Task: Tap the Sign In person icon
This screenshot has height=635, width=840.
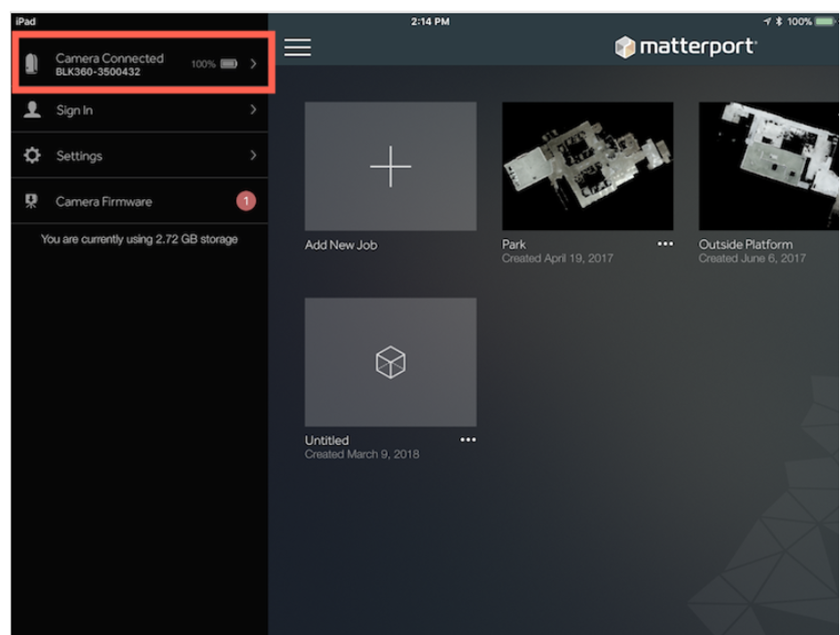Action: point(32,110)
